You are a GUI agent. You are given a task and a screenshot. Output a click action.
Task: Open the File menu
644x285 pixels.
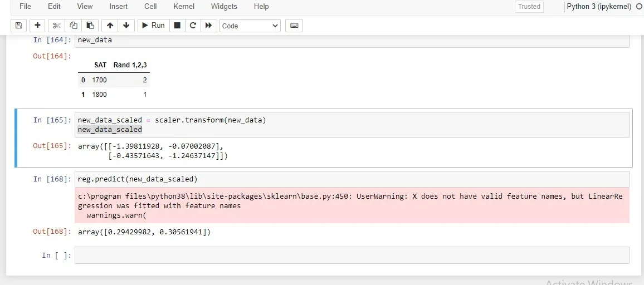coord(25,7)
